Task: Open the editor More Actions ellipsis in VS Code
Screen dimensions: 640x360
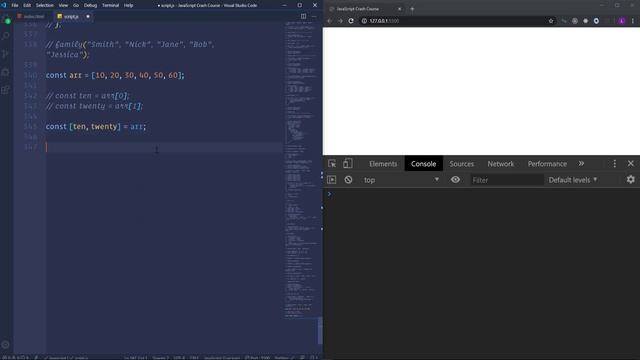Action: click(x=314, y=16)
